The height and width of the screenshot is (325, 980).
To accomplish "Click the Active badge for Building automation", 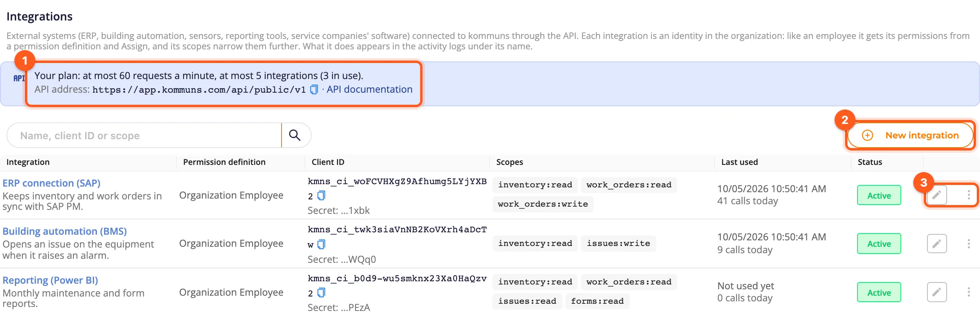I will point(879,244).
